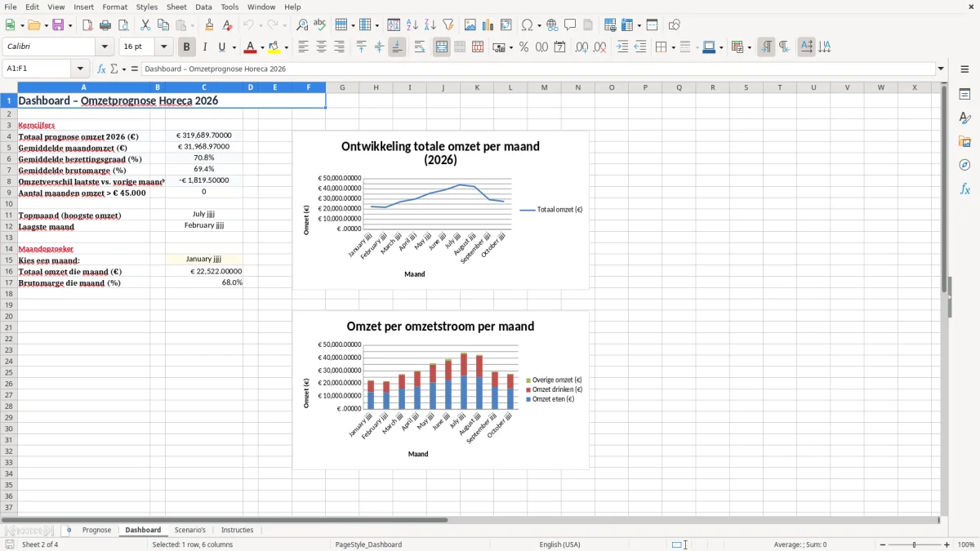The image size is (980, 551).
Task: Click the Insert Hyperlink icon
Action: coord(552,25)
